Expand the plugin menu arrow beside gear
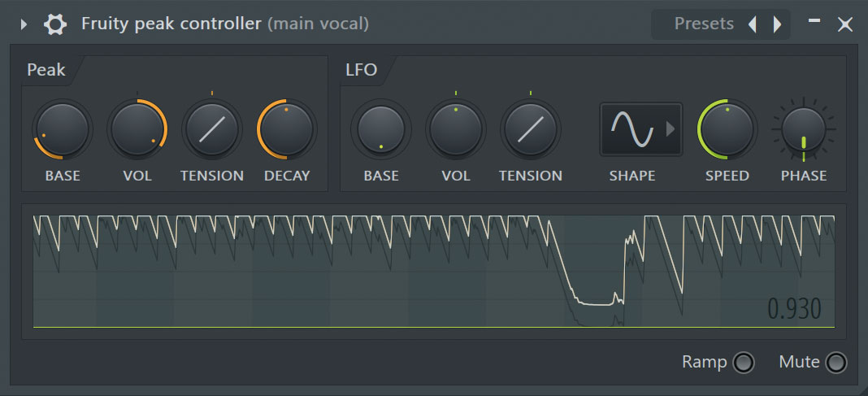Viewport: 868px width, 396px height. [24, 25]
